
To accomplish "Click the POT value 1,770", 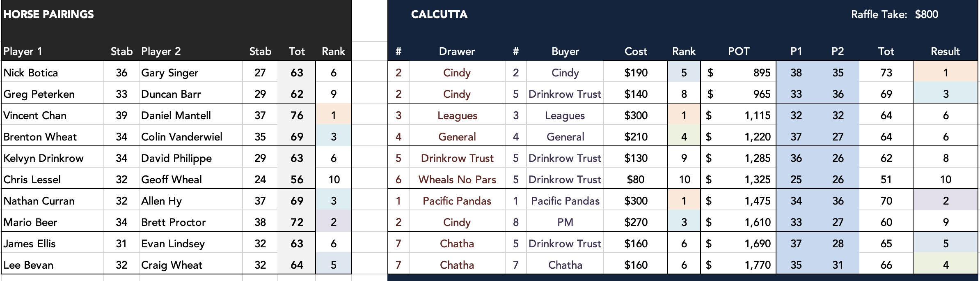I will coord(758,265).
